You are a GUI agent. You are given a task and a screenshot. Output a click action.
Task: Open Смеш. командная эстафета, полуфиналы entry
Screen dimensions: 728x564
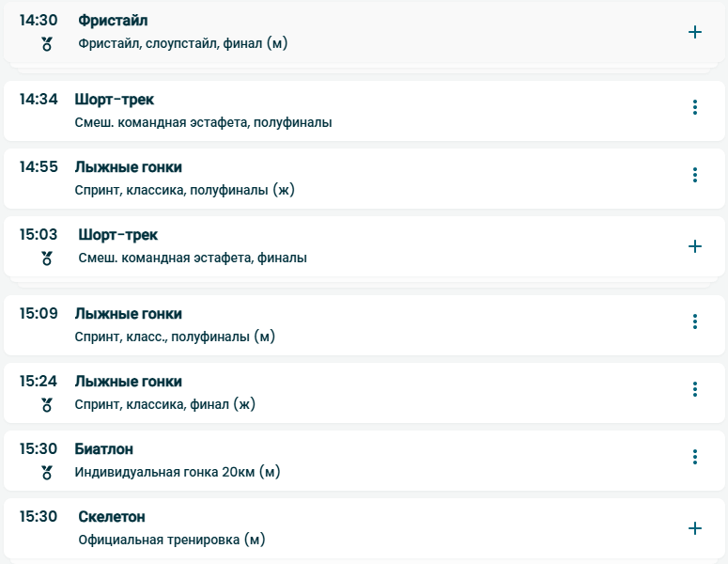click(203, 122)
